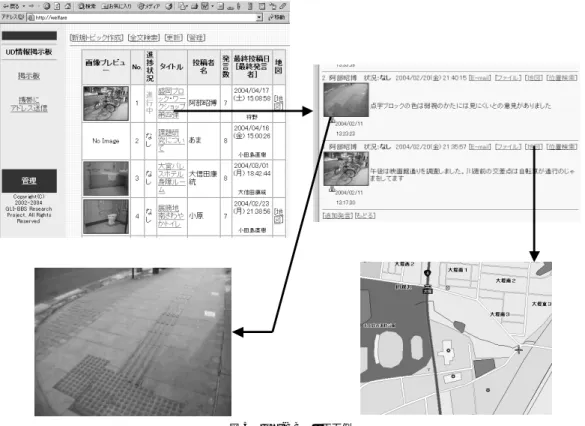Open the thumbnail in topic row 3
Screen dimensions: 585x426
click(106, 179)
